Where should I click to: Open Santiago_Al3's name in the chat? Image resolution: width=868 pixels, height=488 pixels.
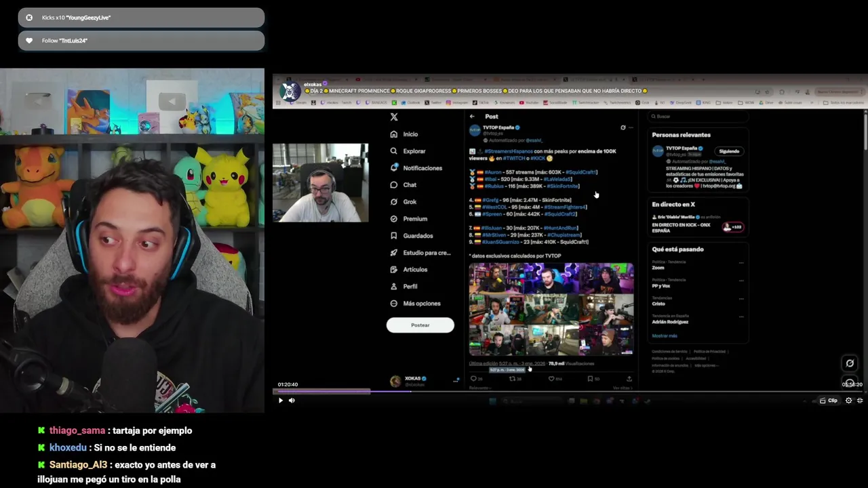tap(78, 465)
